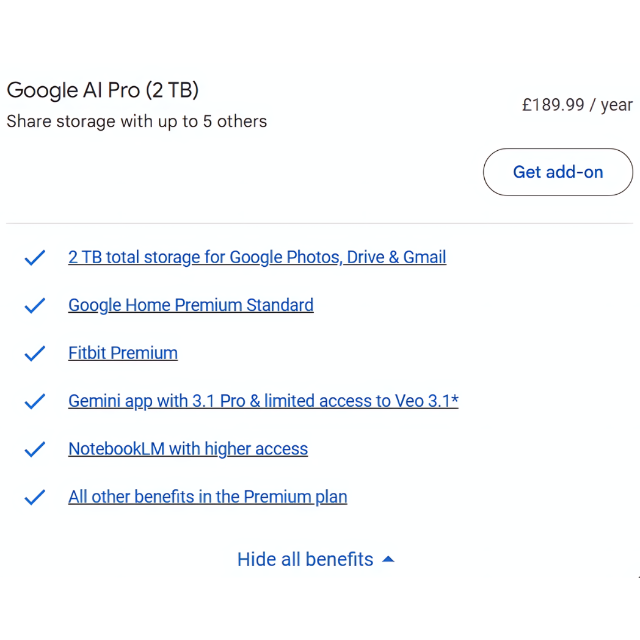Click the £189.99 / year price
Screen dimensions: 640x640
tap(577, 105)
